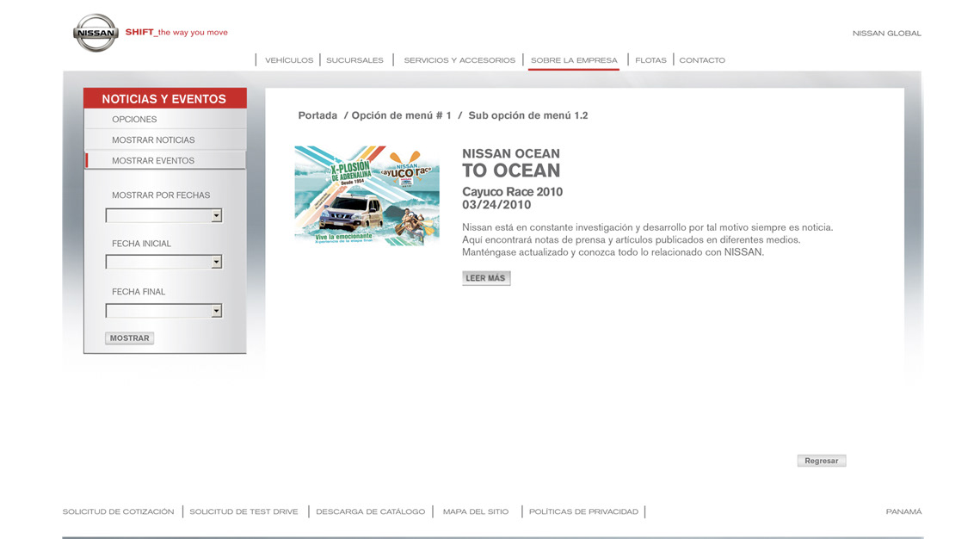Choose MOSTRAR EVENTOS in the sidebar
The width and height of the screenshot is (980, 539).
coord(165,160)
